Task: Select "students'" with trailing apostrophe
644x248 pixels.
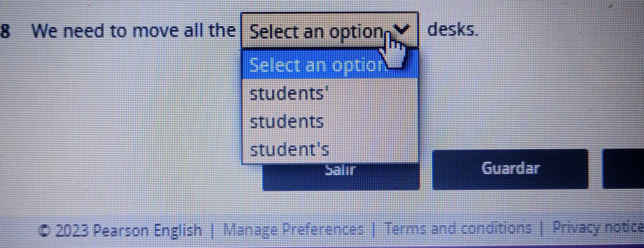Action: [x=287, y=93]
